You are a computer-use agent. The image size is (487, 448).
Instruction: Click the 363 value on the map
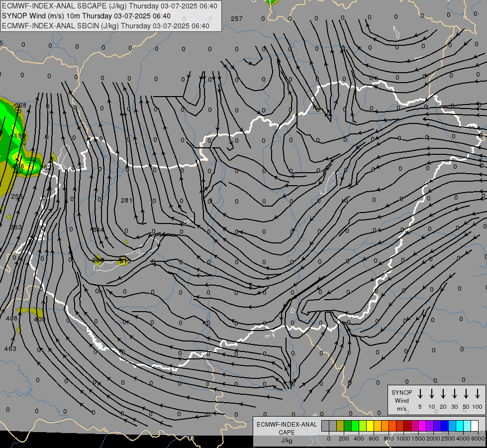click(x=16, y=227)
